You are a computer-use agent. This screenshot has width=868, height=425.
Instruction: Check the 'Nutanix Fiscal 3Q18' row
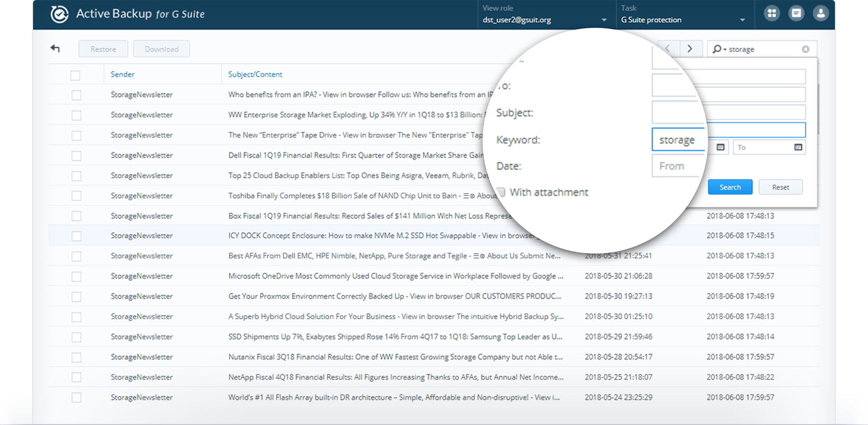click(x=76, y=357)
